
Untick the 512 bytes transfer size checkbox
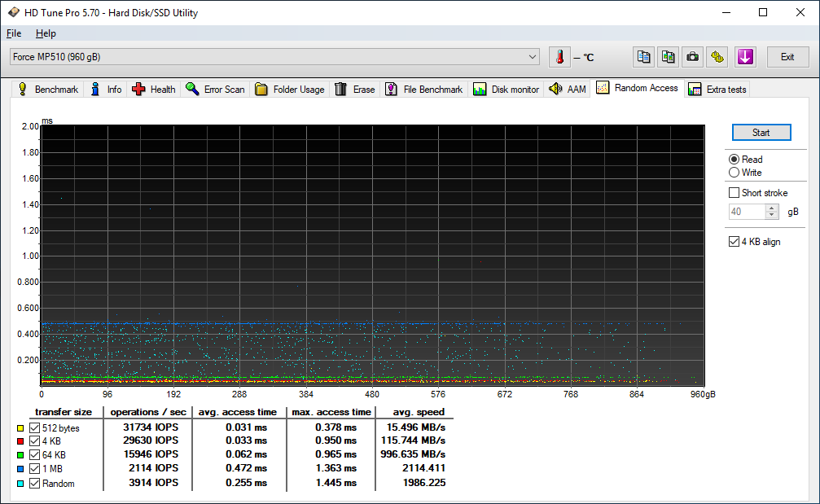click(x=34, y=428)
